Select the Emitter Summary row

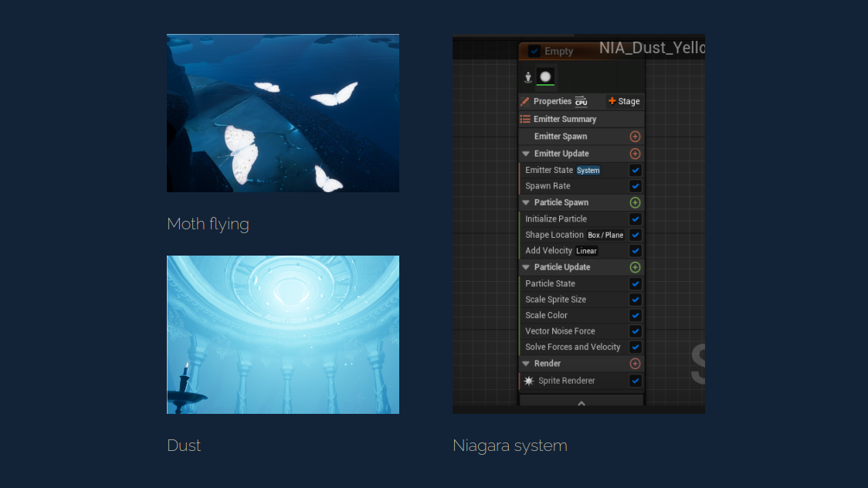tap(581, 119)
